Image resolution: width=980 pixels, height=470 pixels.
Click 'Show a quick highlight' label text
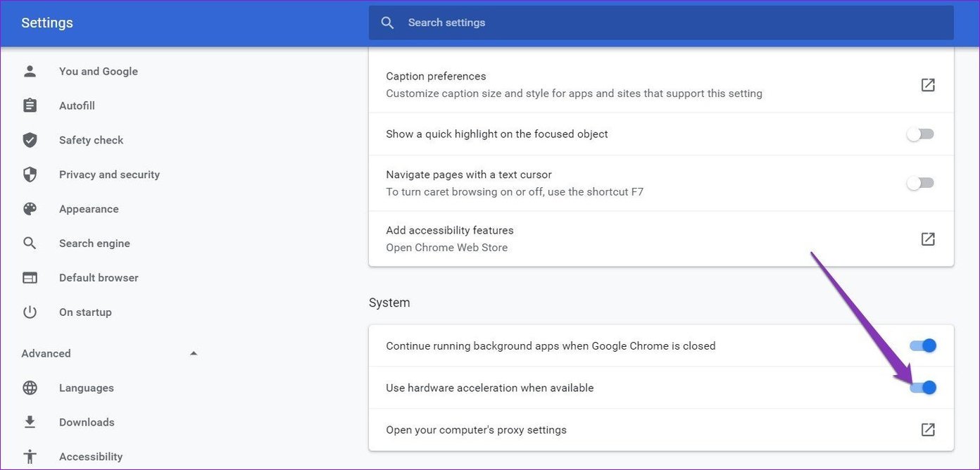click(x=496, y=134)
